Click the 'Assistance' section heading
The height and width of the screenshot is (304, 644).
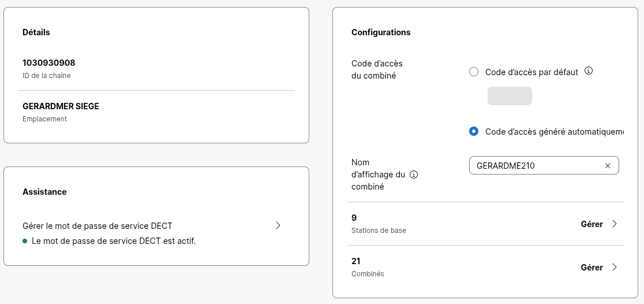point(44,192)
